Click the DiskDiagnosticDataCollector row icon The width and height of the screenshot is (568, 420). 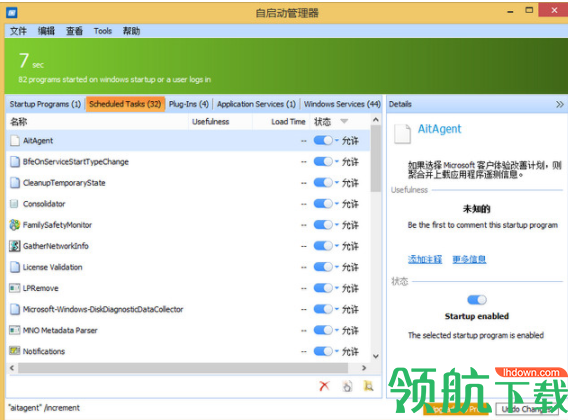coord(14,309)
